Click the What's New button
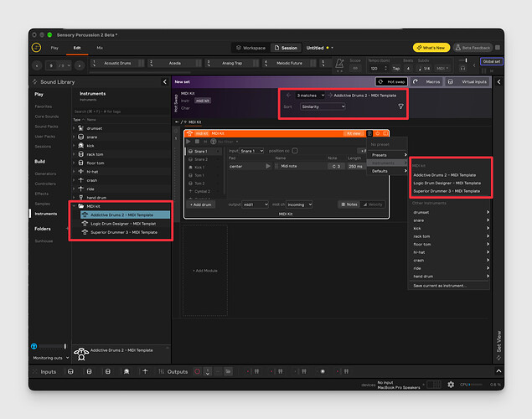532x419 pixels. tap(431, 48)
